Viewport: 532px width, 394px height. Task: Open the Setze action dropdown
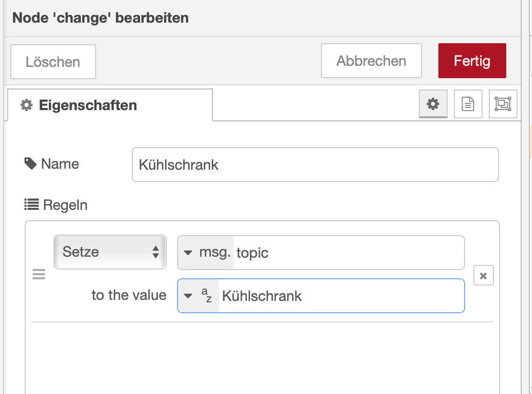[x=110, y=252]
